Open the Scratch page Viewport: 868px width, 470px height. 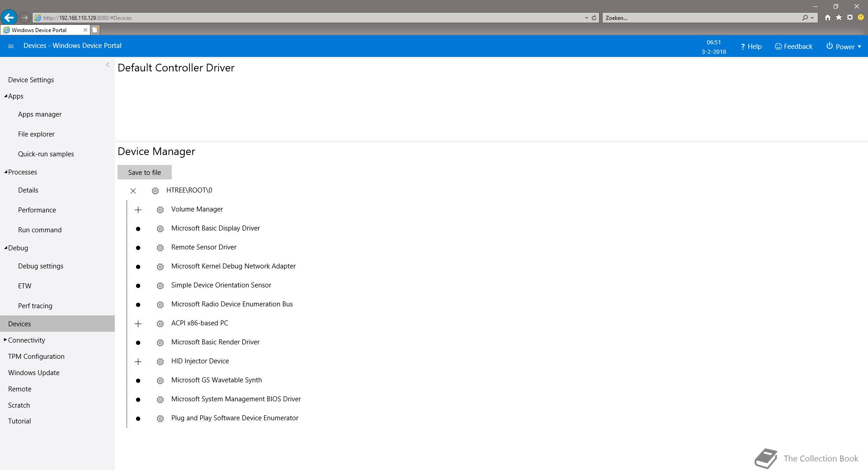click(19, 405)
